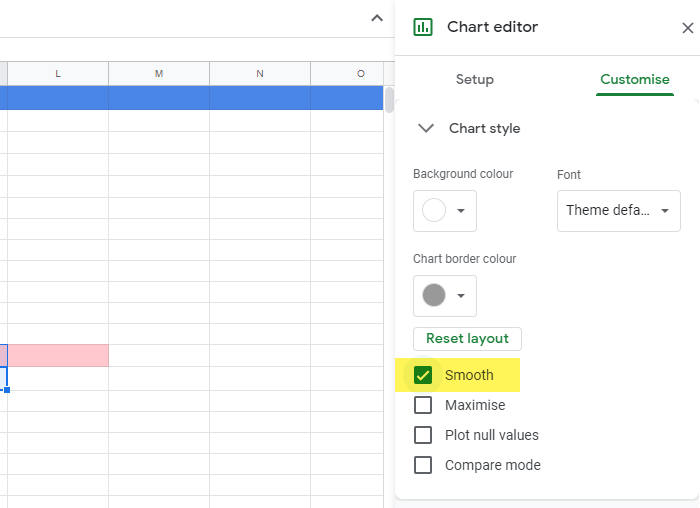This screenshot has width=700, height=508.
Task: Open the Font dropdown showing Theme default
Action: [618, 211]
